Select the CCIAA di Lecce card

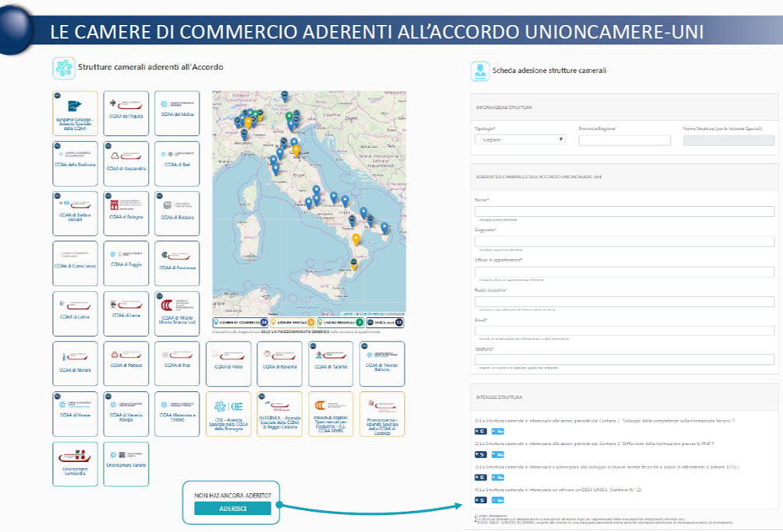126,314
